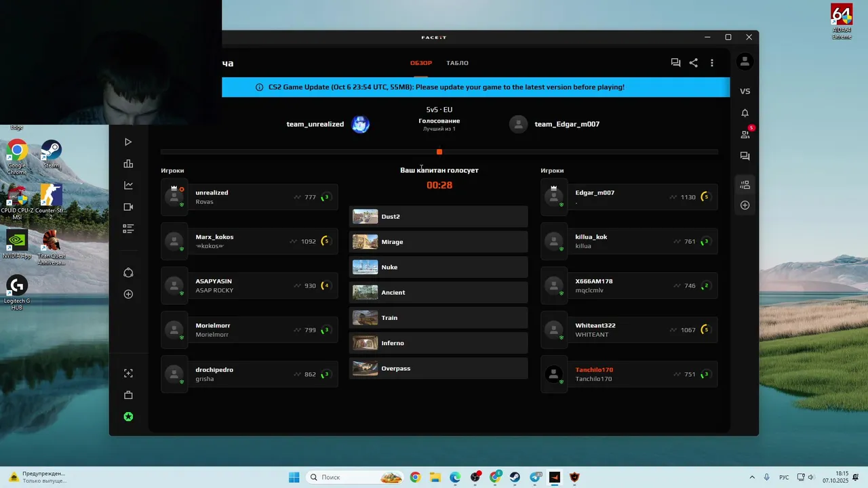Open AIDA64 Extreme desktop shortcut
Image resolution: width=868 pixels, height=488 pixels.
[842, 22]
